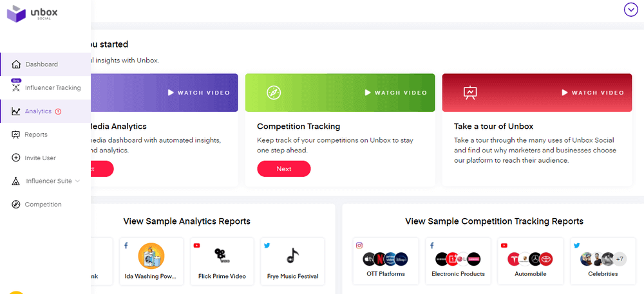644x294 pixels.
Task: Open Frye Music Festival sample report
Action: 292,261
